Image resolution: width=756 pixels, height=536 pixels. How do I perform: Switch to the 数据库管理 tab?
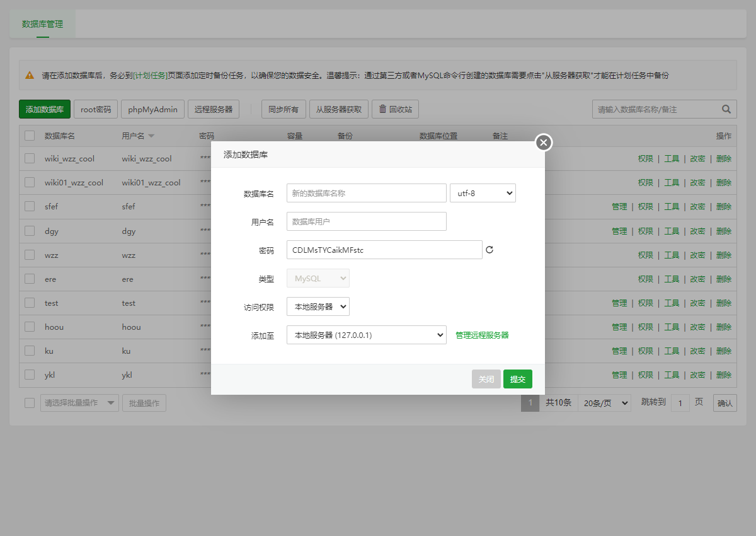coord(42,23)
